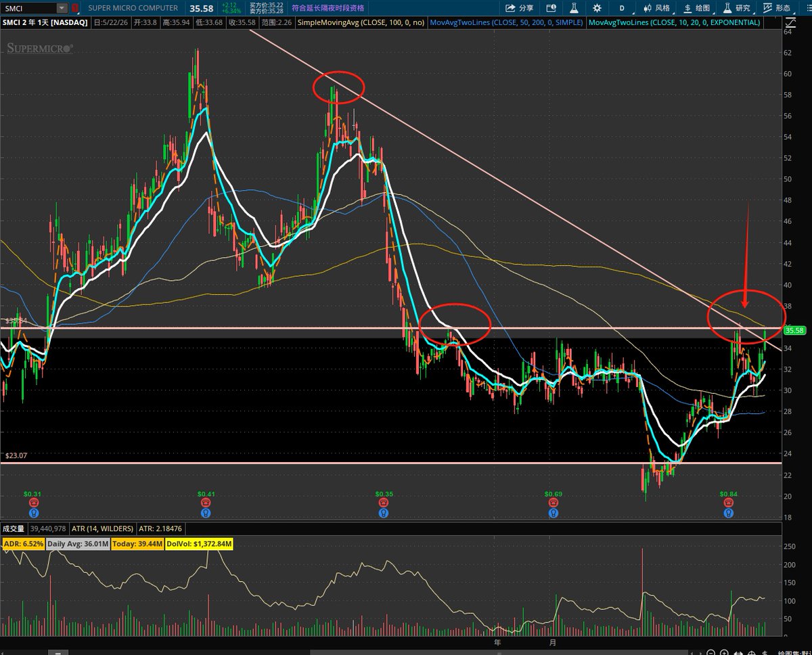The height and width of the screenshot is (655, 812).
Task: Open the flask Edit Studies icon
Action: tap(574, 8)
